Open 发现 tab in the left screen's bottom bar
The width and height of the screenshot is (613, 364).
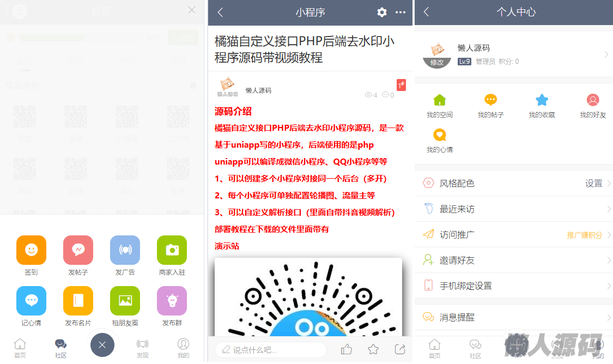[142, 348]
